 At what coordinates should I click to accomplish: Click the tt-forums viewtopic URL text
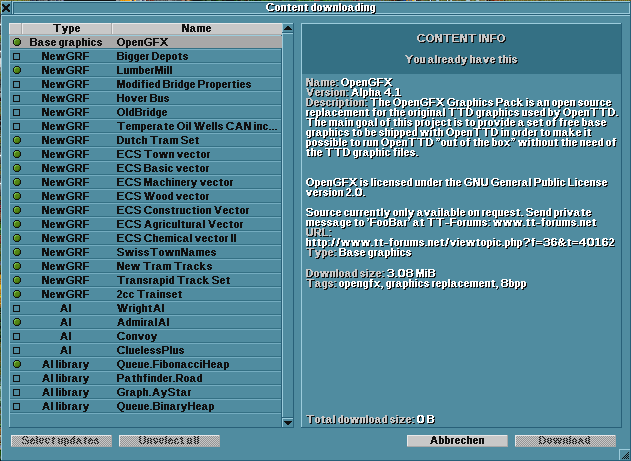coord(460,243)
